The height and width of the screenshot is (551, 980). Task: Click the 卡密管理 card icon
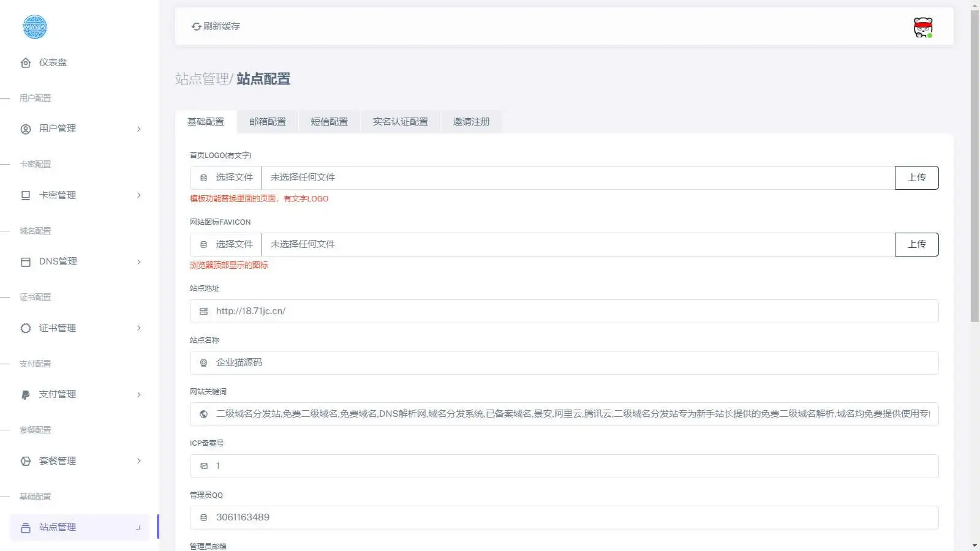pyautogui.click(x=25, y=195)
